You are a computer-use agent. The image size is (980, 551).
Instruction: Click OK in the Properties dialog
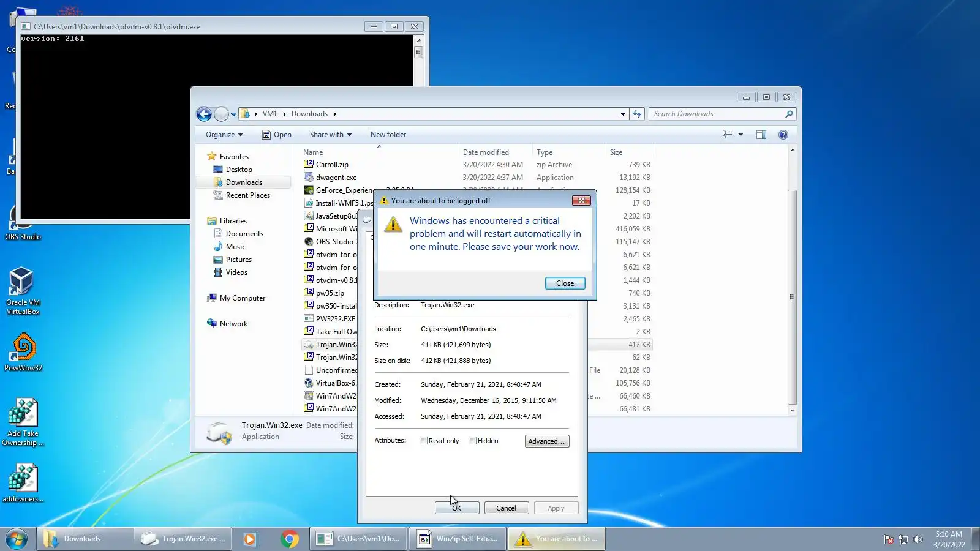tap(457, 508)
